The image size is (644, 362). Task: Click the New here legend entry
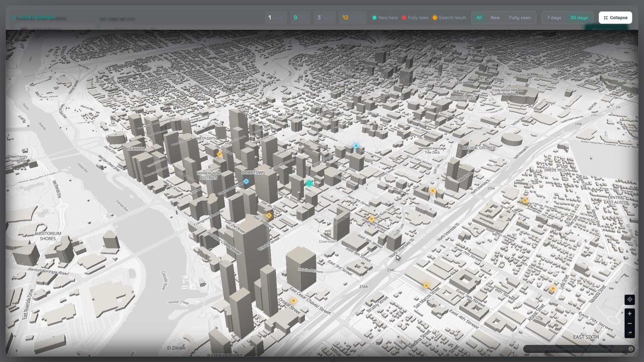coord(385,18)
